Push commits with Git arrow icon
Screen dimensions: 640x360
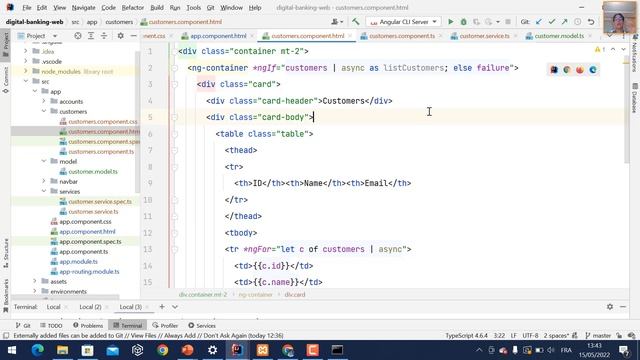coord(564,22)
